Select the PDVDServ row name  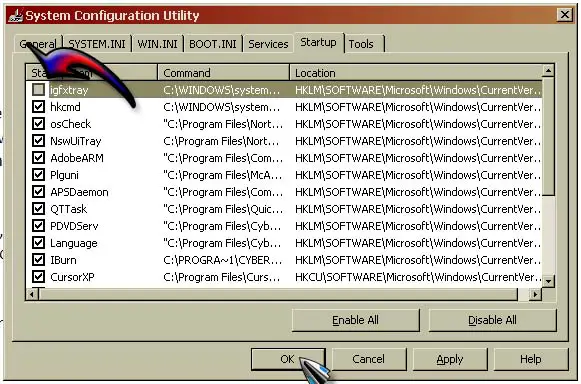click(74, 226)
